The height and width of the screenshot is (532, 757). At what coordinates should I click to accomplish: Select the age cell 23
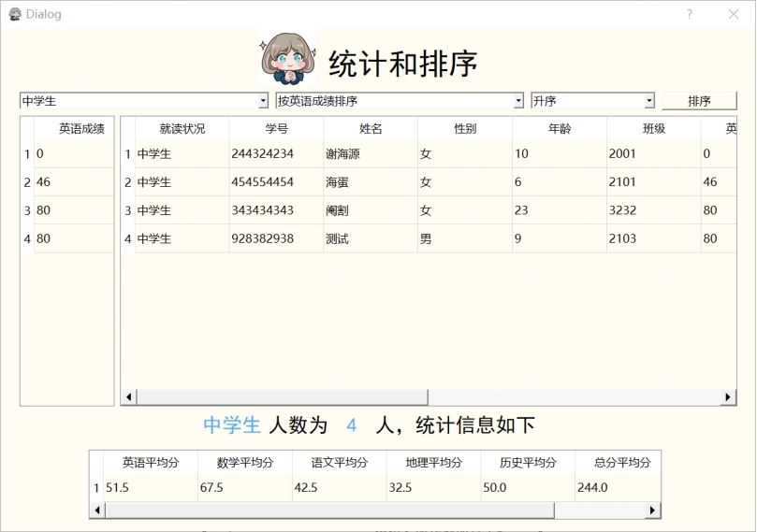click(x=559, y=210)
